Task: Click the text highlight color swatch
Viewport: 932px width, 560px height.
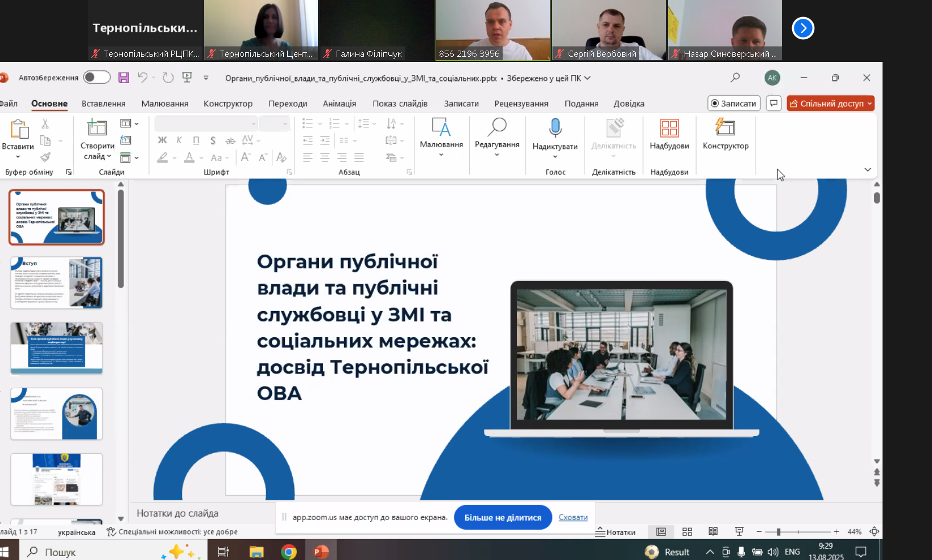Action: pos(162,157)
